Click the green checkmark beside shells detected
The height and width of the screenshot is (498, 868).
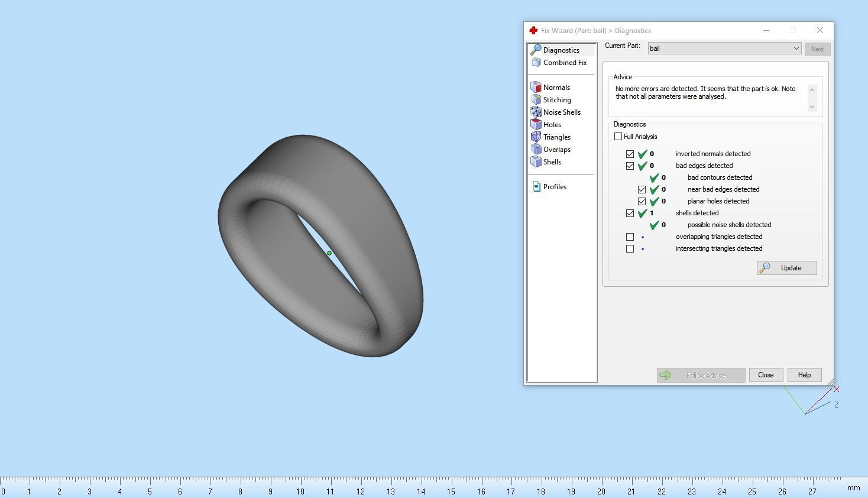pos(643,213)
